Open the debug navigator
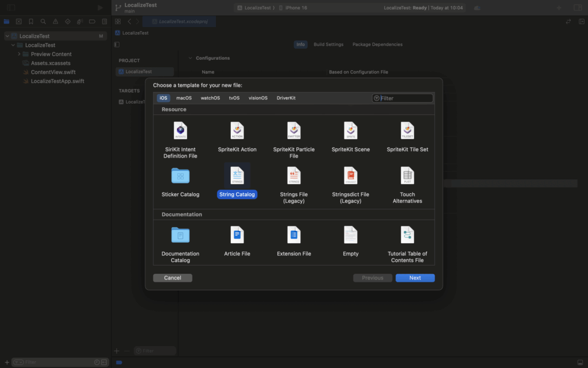 pyautogui.click(x=80, y=21)
